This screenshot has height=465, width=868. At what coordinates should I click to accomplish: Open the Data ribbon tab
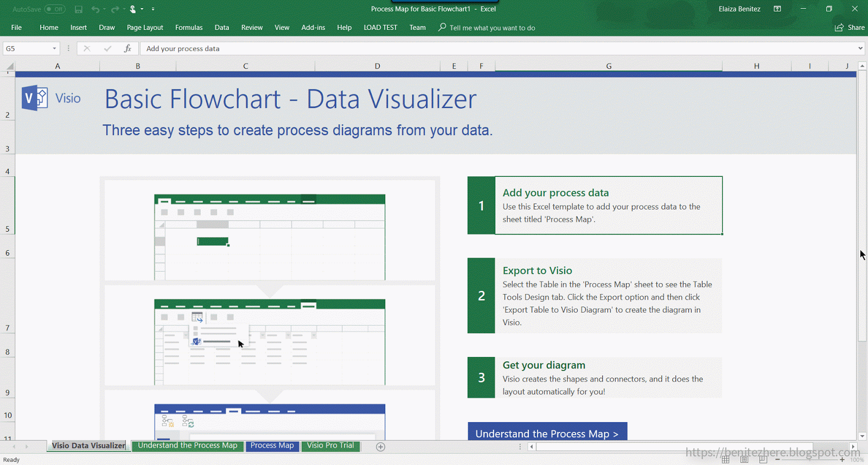tap(222, 28)
